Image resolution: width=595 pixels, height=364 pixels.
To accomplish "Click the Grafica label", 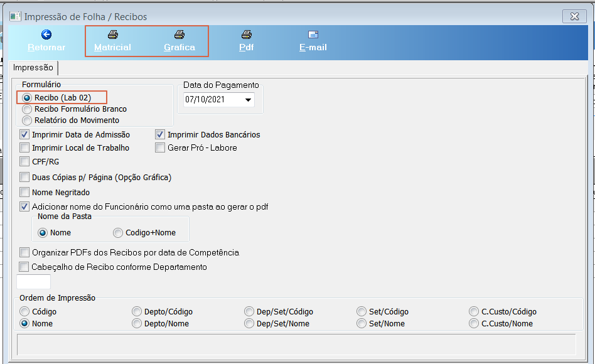I will (x=180, y=48).
